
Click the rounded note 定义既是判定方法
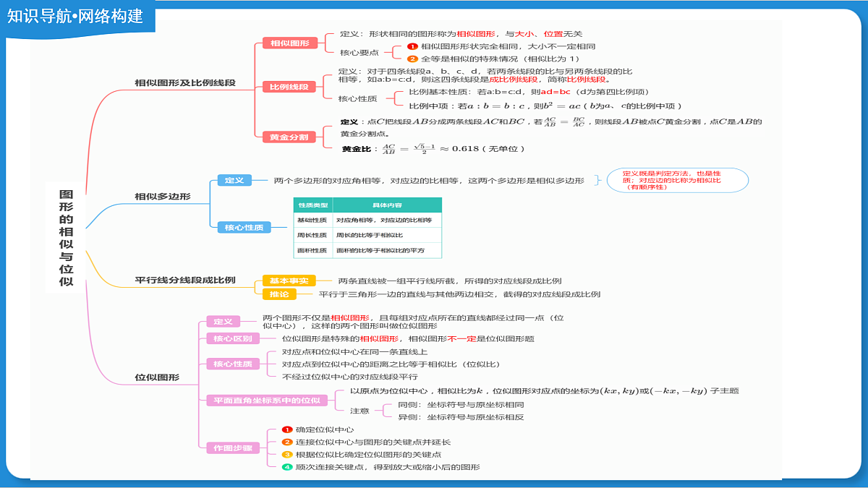tap(678, 180)
